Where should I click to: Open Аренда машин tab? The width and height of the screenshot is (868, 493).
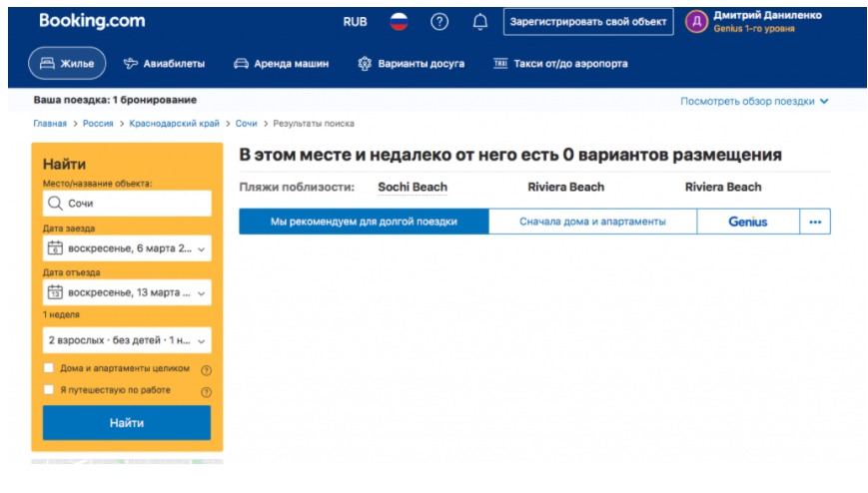point(282,64)
